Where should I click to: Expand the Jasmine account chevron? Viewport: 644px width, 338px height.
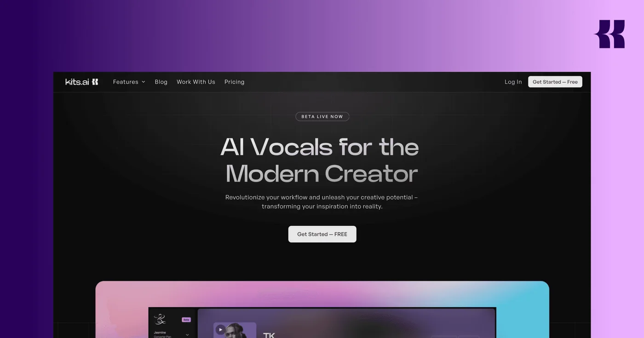pyautogui.click(x=187, y=335)
